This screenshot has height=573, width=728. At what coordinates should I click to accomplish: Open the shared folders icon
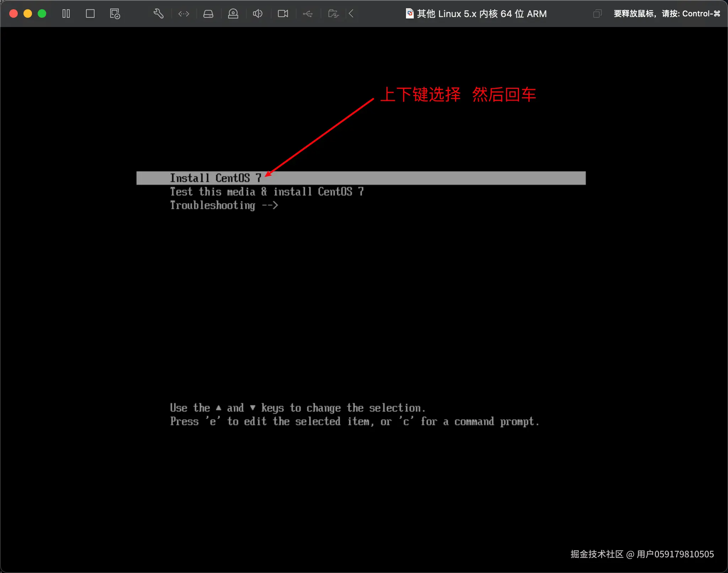point(333,14)
